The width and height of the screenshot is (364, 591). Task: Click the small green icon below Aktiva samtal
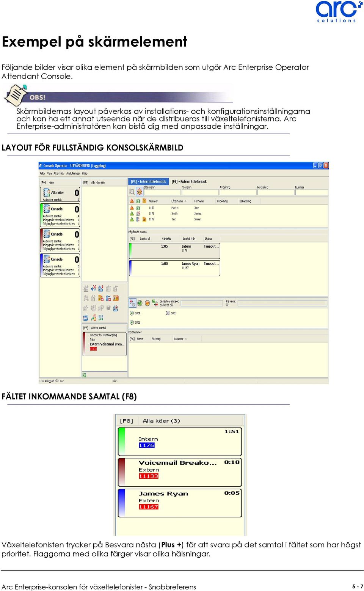(x=84, y=375)
